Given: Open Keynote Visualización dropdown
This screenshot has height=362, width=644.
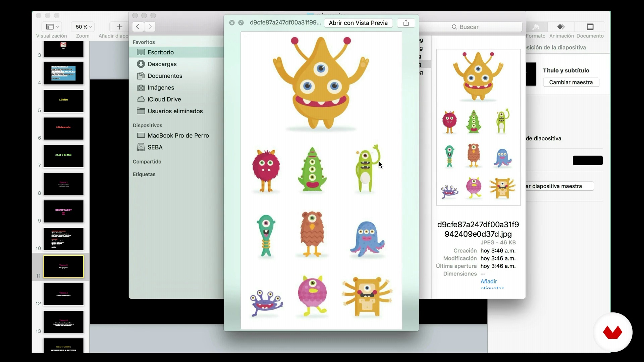Looking at the screenshot, I should 52,26.
